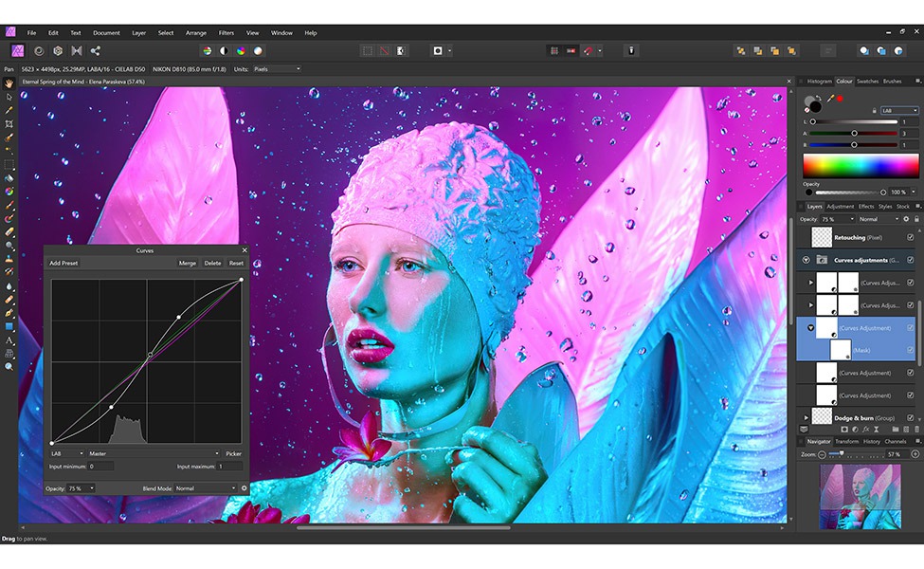The height and width of the screenshot is (569, 924).
Task: Open the Units dropdown showing Pixels
Action: (277, 69)
